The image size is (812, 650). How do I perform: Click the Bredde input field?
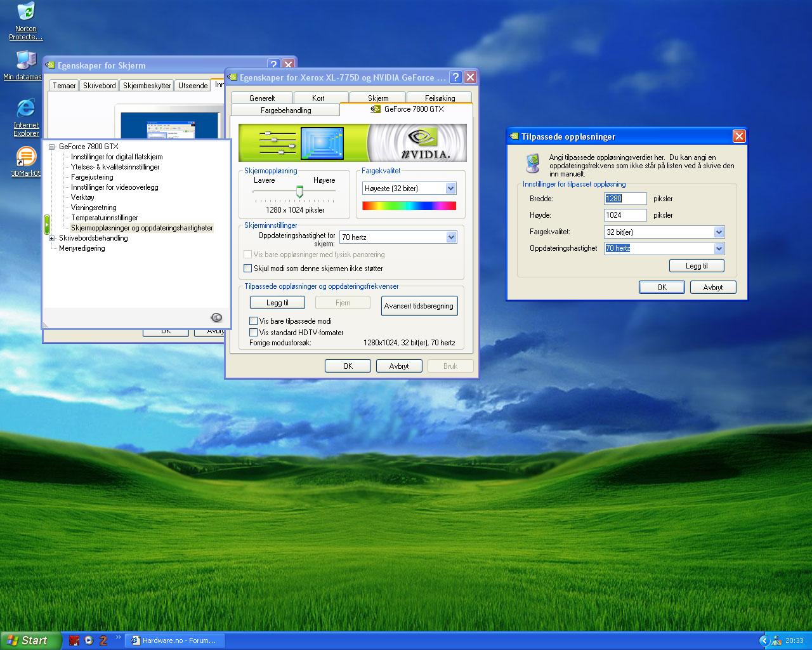pos(625,199)
